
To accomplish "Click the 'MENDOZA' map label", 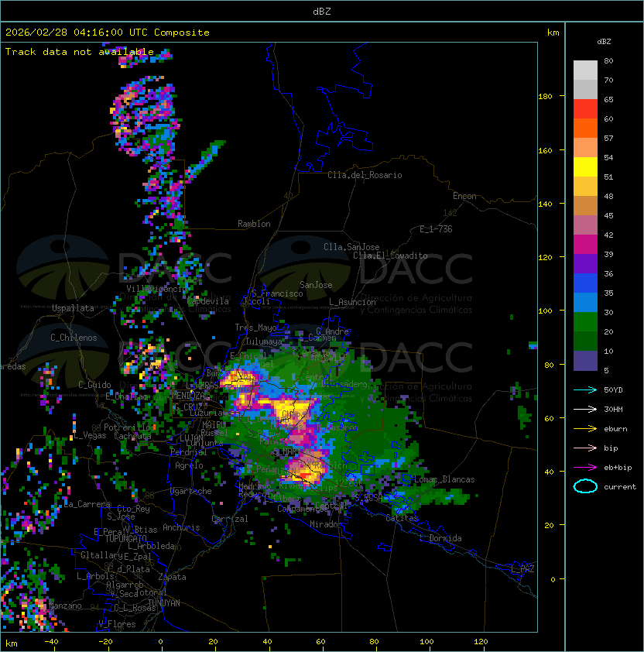I will (189, 395).
